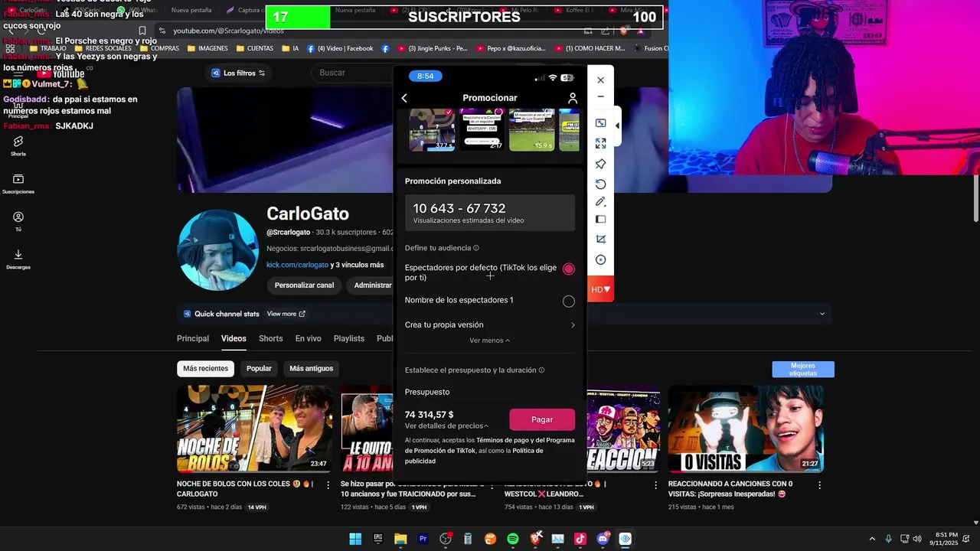This screenshot has height=551, width=980.
Task: Select the bowling video thumbnail 37.7 s
Action: [432, 130]
